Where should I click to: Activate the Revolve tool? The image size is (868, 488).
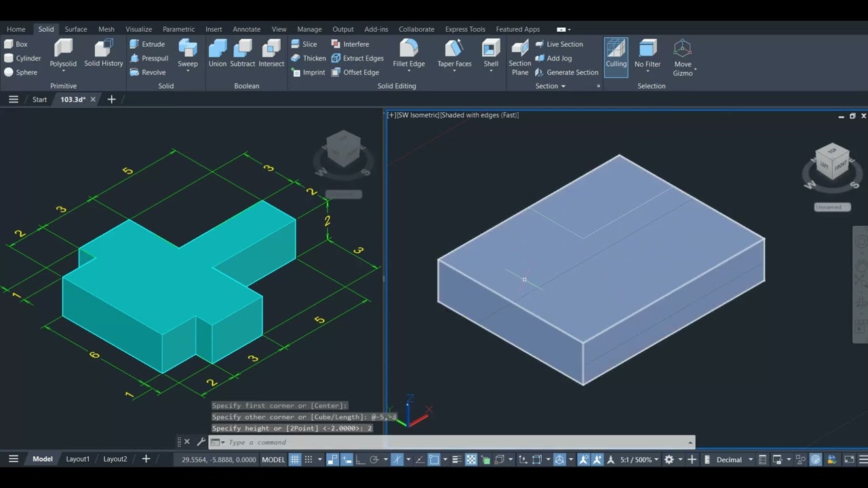click(148, 73)
